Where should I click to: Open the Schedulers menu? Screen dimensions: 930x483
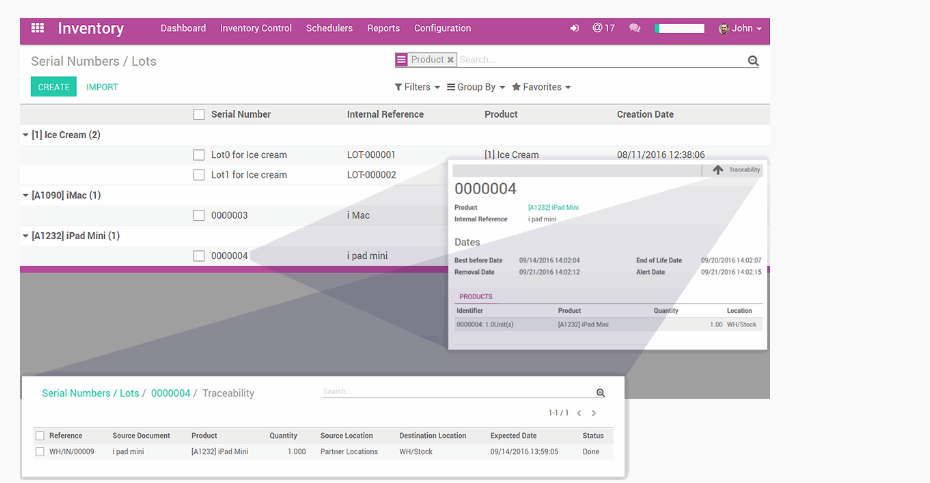pyautogui.click(x=329, y=28)
